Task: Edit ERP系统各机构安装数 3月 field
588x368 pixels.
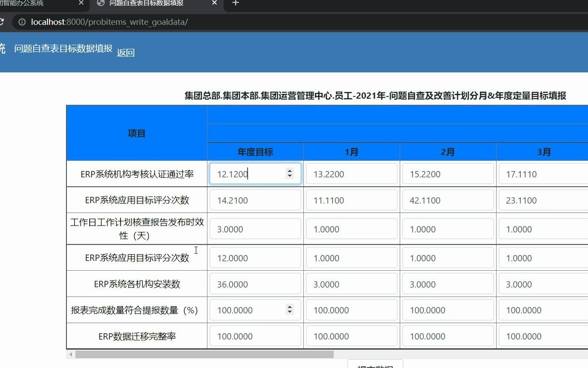Action: (x=543, y=284)
